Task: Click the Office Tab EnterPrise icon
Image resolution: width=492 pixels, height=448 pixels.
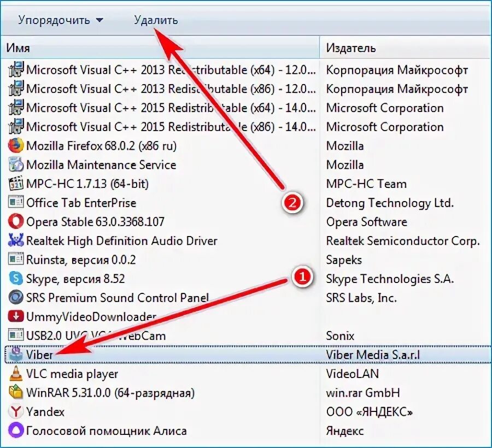Action: click(16, 203)
